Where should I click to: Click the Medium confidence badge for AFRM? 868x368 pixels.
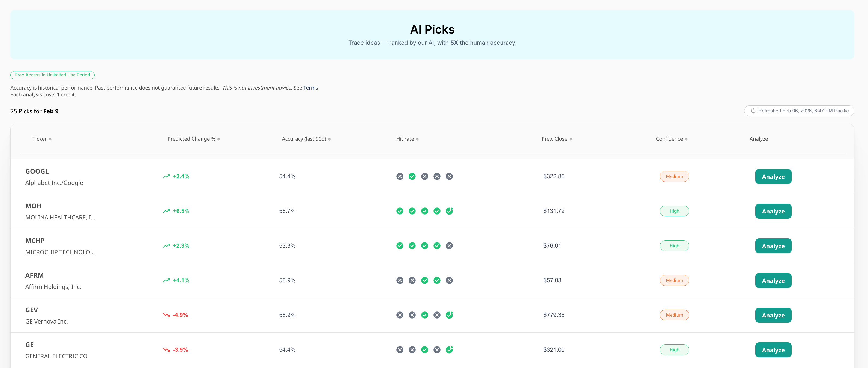[x=674, y=280]
